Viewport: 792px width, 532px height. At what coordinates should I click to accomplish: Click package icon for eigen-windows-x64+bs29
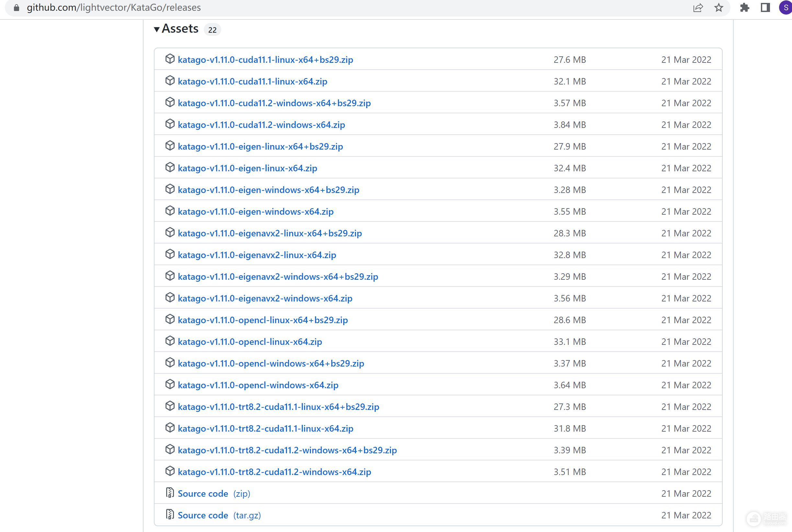click(x=170, y=189)
